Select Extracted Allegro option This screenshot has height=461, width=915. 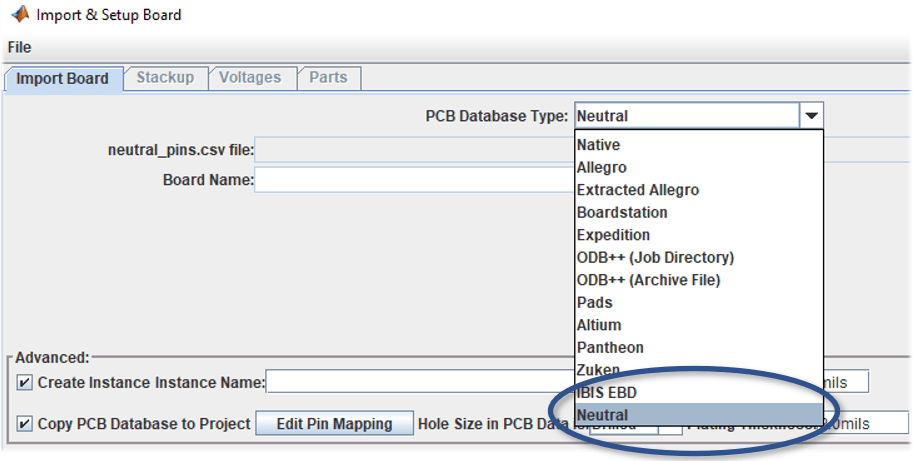(x=637, y=190)
